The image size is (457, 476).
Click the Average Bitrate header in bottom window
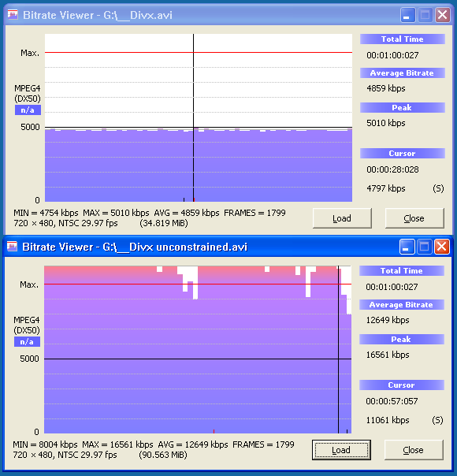coord(402,304)
